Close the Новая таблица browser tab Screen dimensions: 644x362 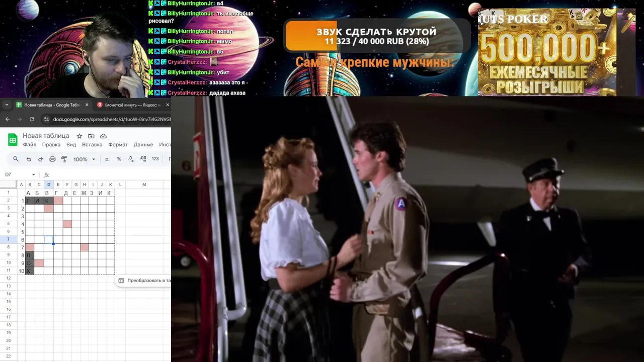tap(87, 105)
